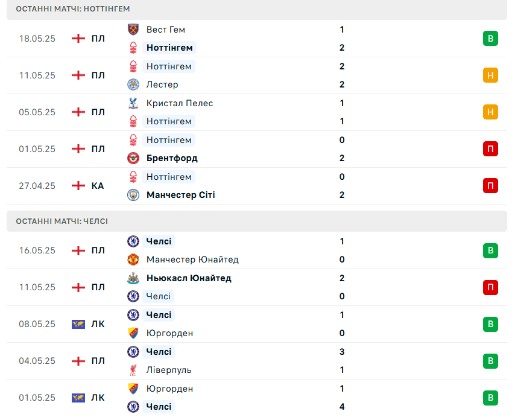Open the 04.05.25 Челсі vs Ліверпуль match row
515x420 pixels.
click(257, 361)
